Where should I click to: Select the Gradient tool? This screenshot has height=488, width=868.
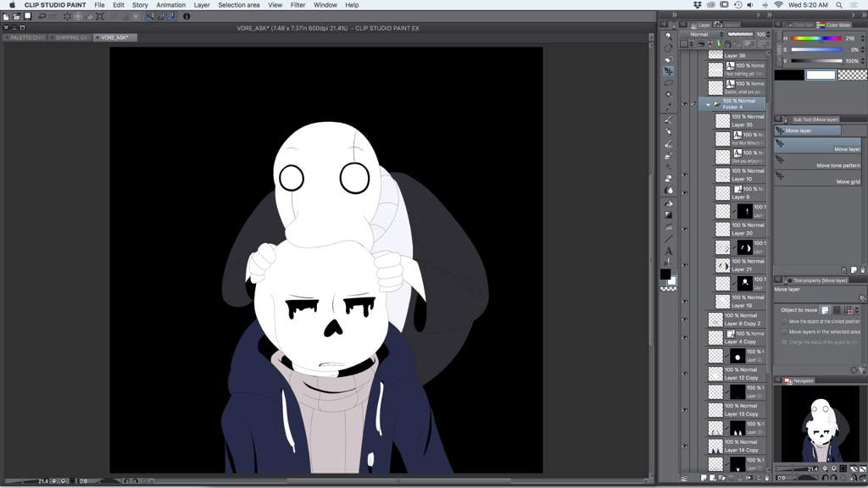point(669,214)
